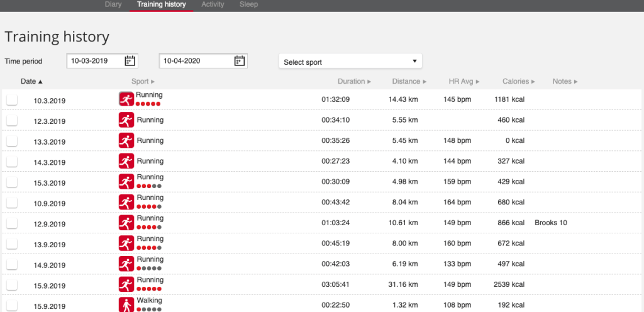Image resolution: width=644 pixels, height=312 pixels.
Task: Expand the Select sport dropdown
Action: [350, 62]
